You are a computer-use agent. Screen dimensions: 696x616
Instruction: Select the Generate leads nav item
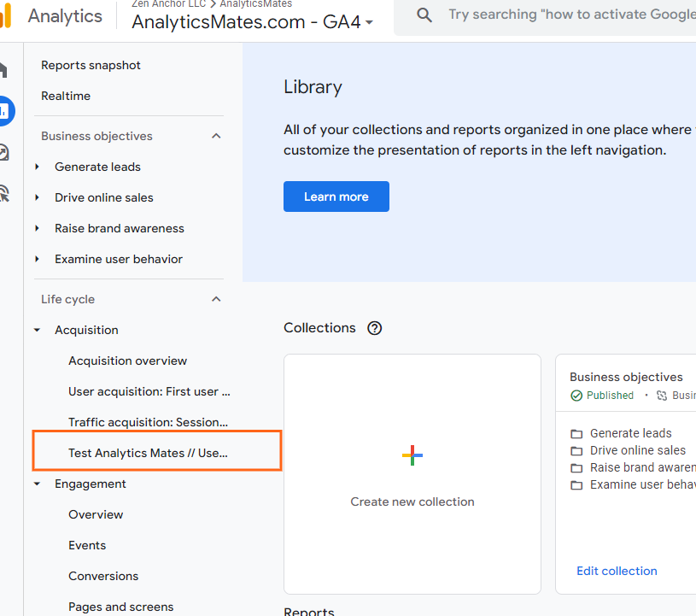point(97,167)
